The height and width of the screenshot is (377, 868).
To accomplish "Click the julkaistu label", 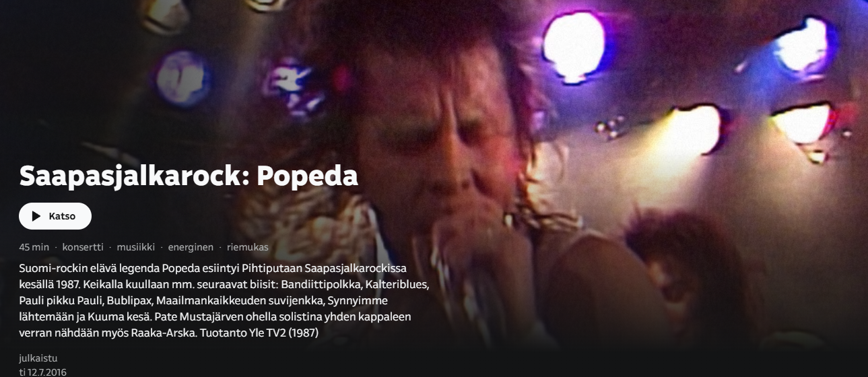I will (38, 358).
